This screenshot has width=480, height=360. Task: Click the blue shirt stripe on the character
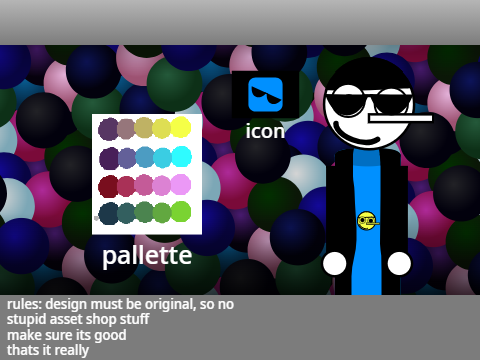[366, 222]
